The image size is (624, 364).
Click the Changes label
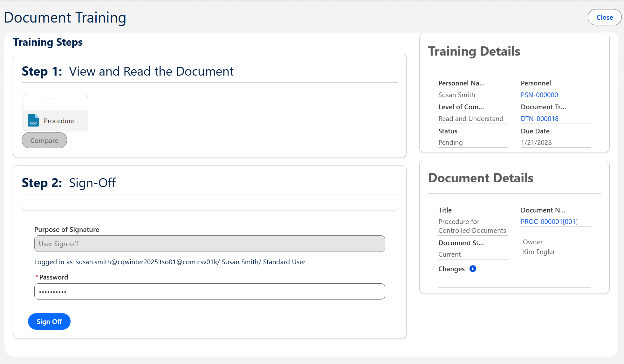point(451,269)
